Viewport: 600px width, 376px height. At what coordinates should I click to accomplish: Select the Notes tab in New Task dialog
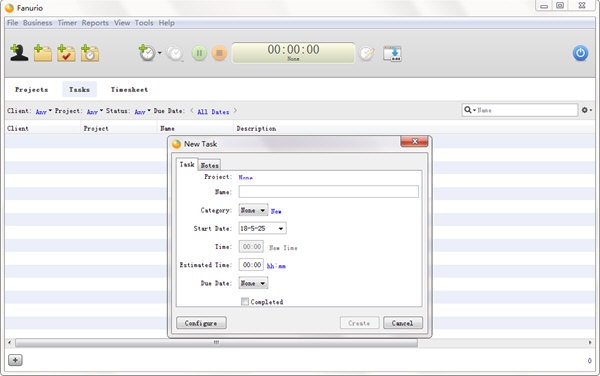pyautogui.click(x=209, y=165)
